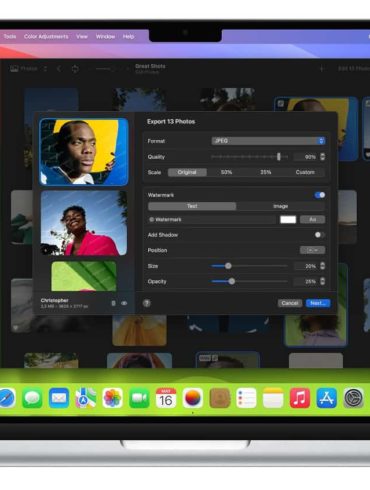Launch FaceTime from the Dock
The height and width of the screenshot is (490, 370).
(x=139, y=398)
